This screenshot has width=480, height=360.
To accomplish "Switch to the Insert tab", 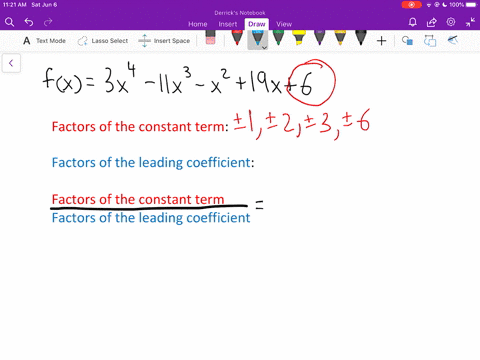I will [x=228, y=24].
